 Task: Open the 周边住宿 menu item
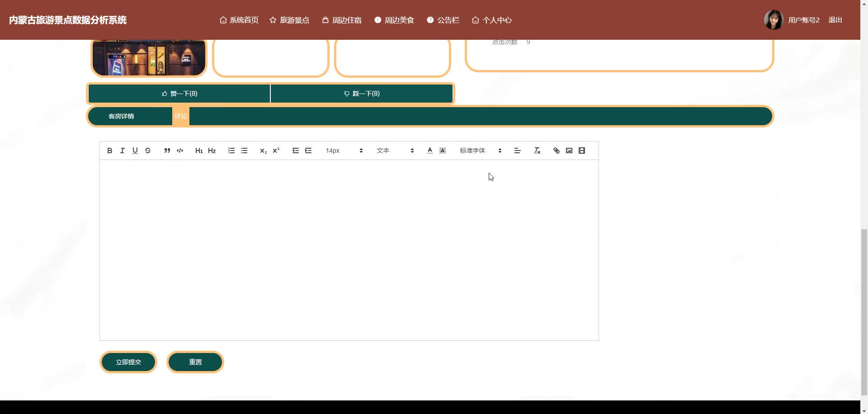pos(342,20)
